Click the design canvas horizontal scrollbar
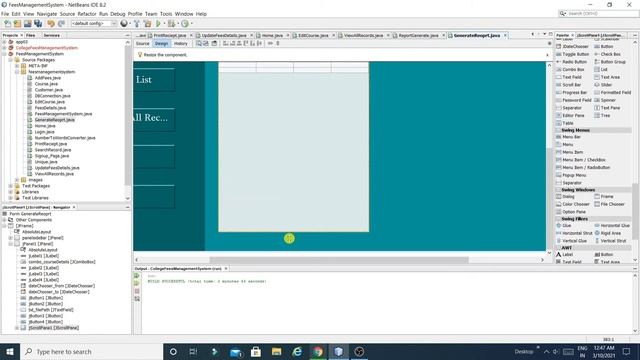Viewport: 640px width, 360px height. [339, 260]
